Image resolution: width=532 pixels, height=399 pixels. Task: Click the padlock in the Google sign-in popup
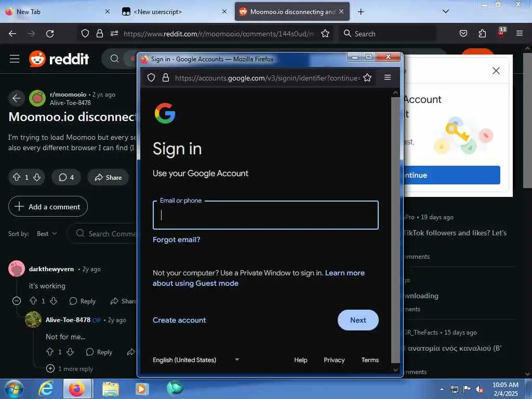click(x=166, y=78)
